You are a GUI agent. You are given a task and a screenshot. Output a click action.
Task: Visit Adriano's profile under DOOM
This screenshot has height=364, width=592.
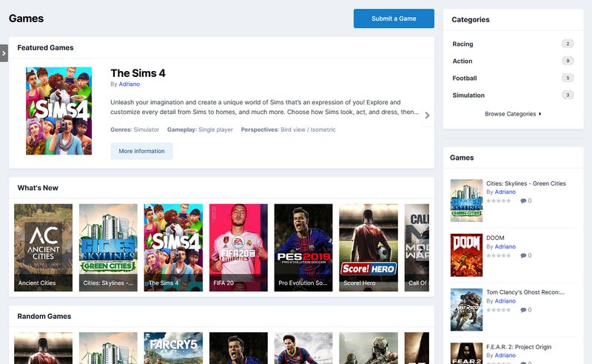pos(505,246)
